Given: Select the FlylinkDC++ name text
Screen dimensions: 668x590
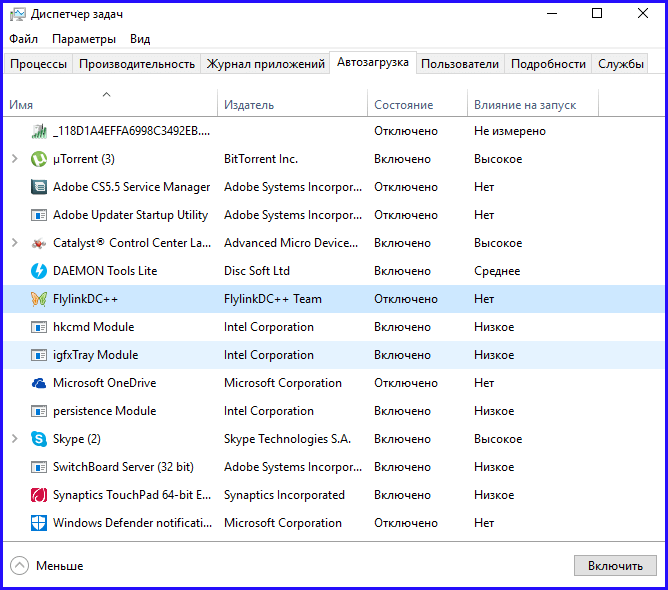Looking at the screenshot, I should [85, 299].
